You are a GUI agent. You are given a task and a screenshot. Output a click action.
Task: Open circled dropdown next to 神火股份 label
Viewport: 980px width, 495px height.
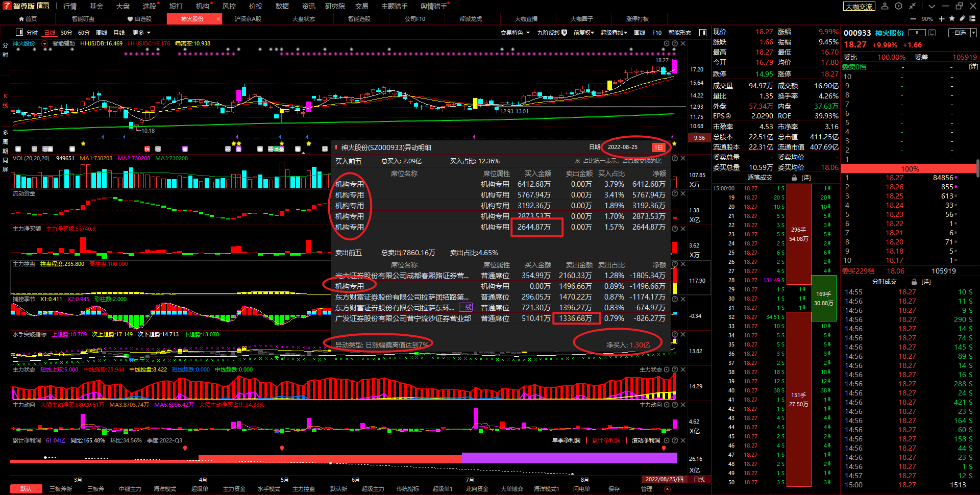45,43
